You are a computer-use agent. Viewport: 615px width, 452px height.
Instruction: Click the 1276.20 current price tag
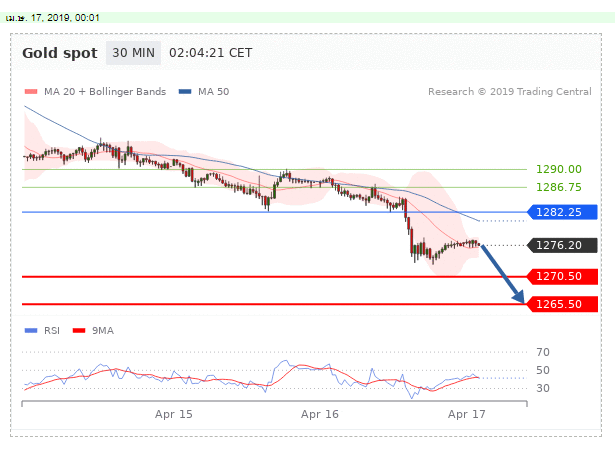[x=562, y=245]
